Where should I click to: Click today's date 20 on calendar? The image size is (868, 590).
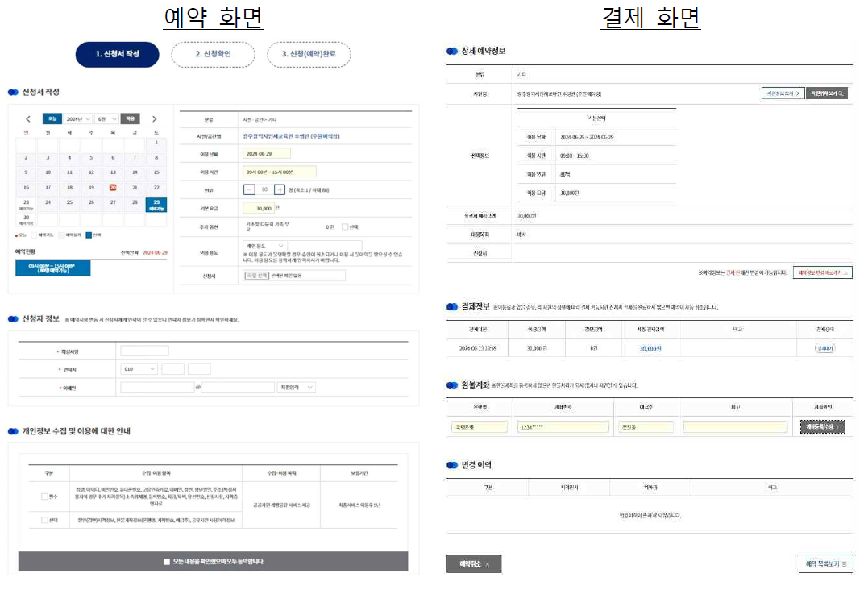pyautogui.click(x=113, y=188)
